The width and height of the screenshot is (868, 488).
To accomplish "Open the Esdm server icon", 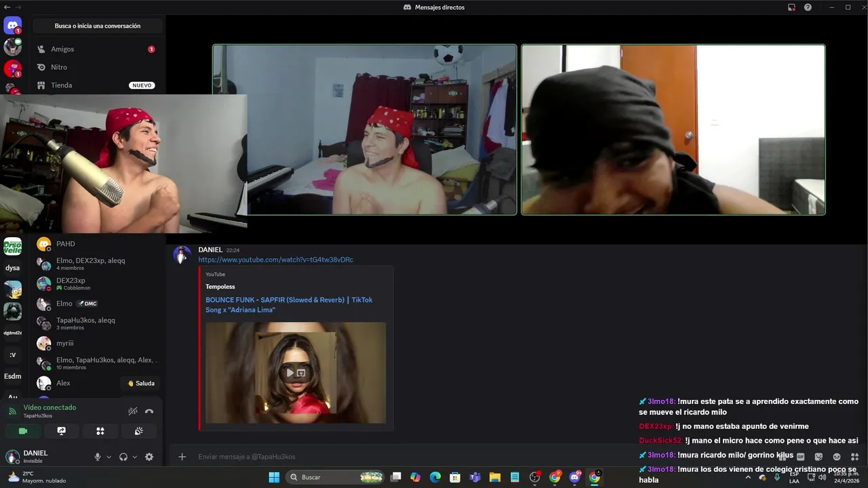I will pos(12,376).
